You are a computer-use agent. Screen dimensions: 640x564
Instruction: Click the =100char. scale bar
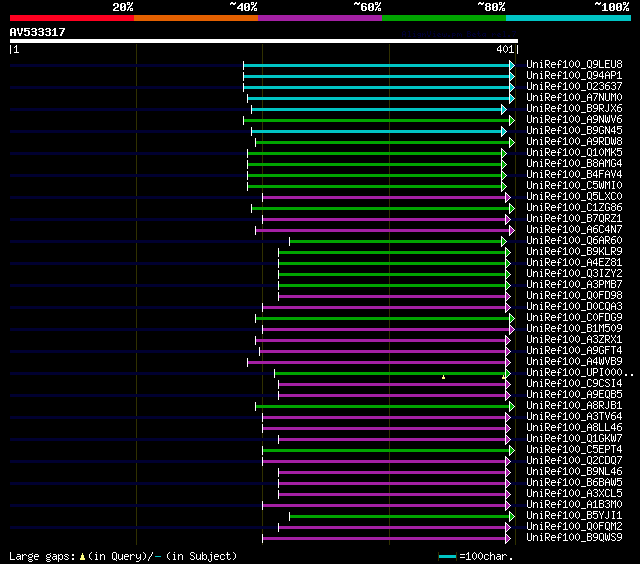coord(447,557)
